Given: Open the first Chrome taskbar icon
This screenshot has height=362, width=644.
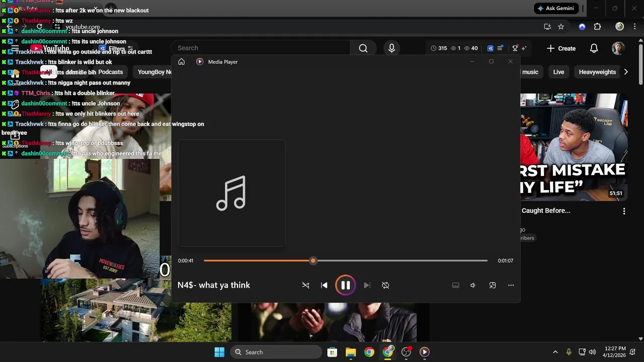Looking at the screenshot, I should click(369, 352).
